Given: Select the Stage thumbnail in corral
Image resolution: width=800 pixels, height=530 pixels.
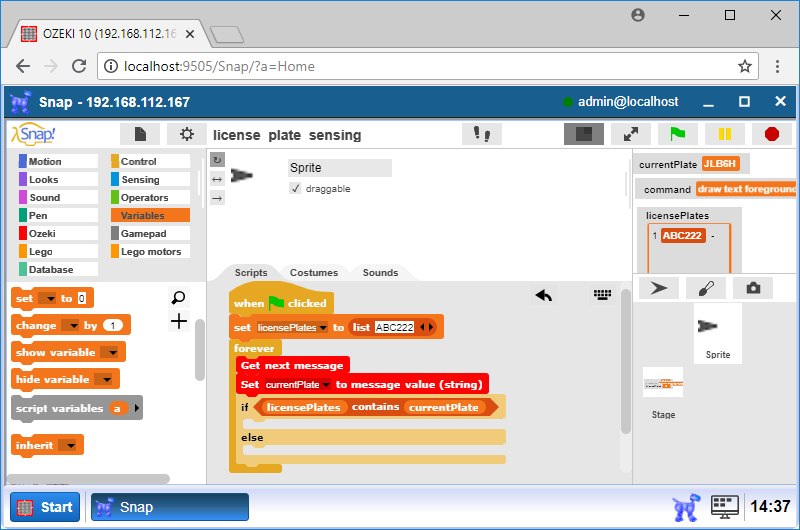Looking at the screenshot, I should tap(663, 393).
